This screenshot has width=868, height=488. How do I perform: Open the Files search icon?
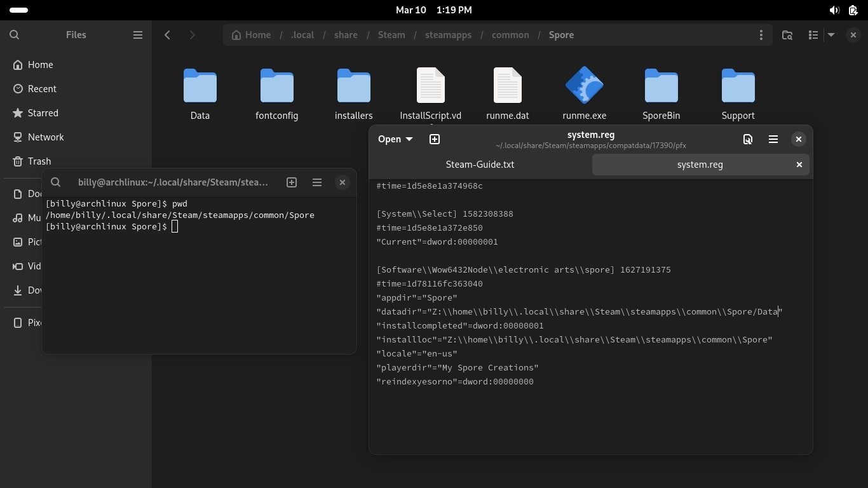click(15, 35)
